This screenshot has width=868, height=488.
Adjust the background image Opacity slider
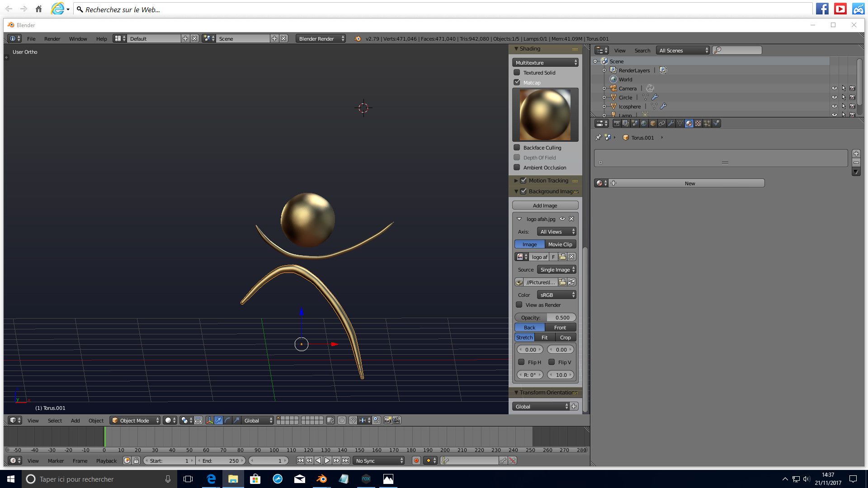click(x=545, y=318)
